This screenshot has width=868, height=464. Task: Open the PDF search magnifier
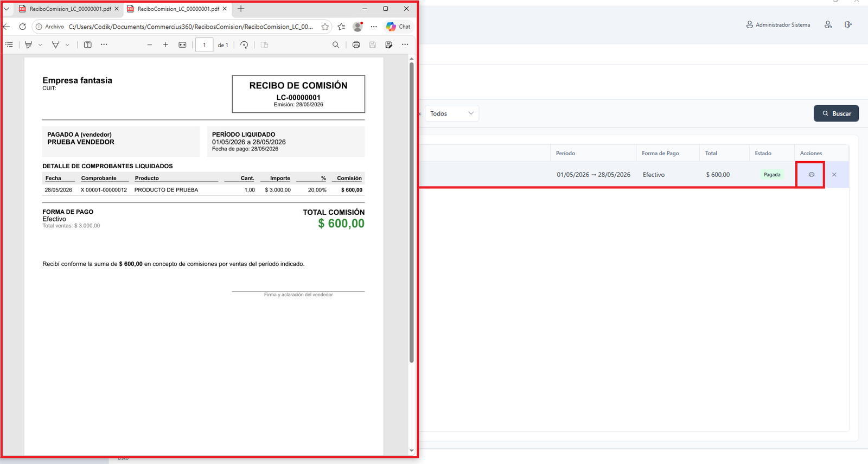[336, 45]
